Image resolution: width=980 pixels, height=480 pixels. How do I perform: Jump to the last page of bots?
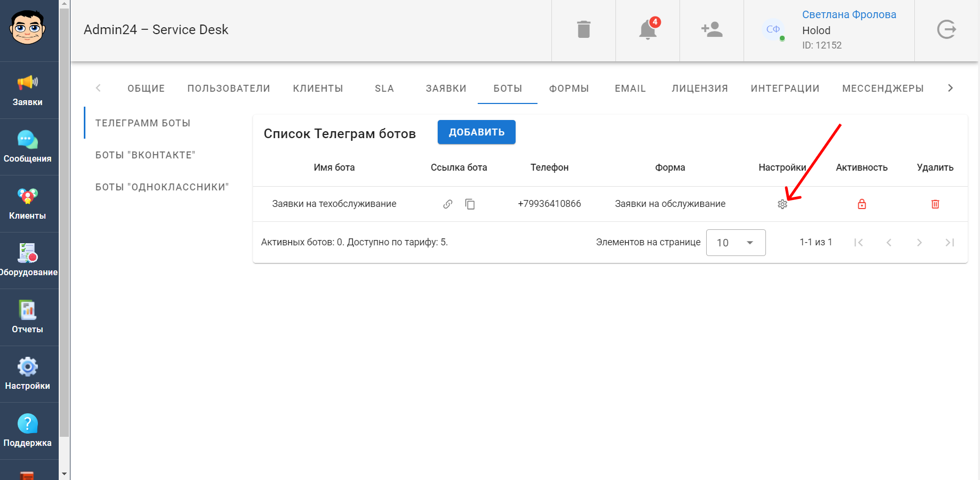[x=950, y=243]
